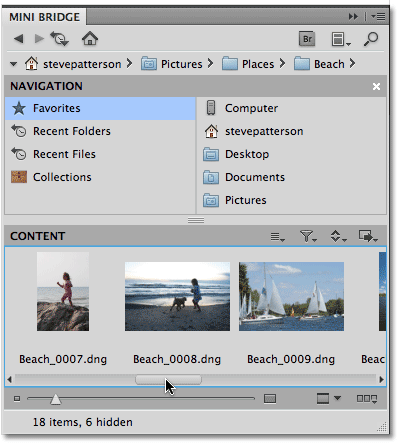Viewport: 397px width, 443px height.
Task: Open the filter by rating funnel menu
Action: point(308,236)
